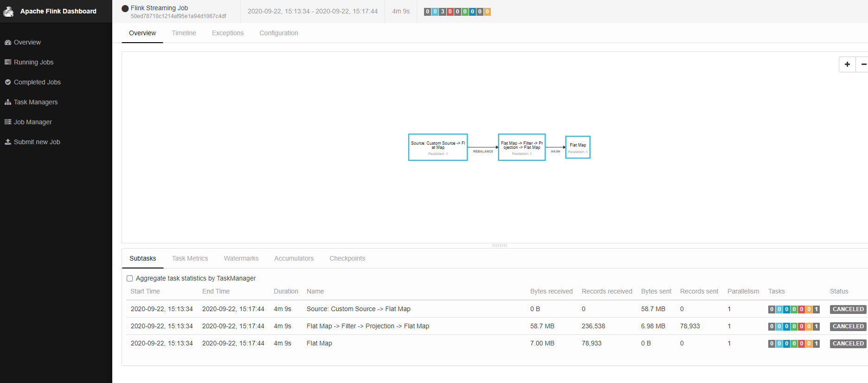The image size is (868, 383).
Task: Open Overview in the sidebar
Action: point(23,42)
